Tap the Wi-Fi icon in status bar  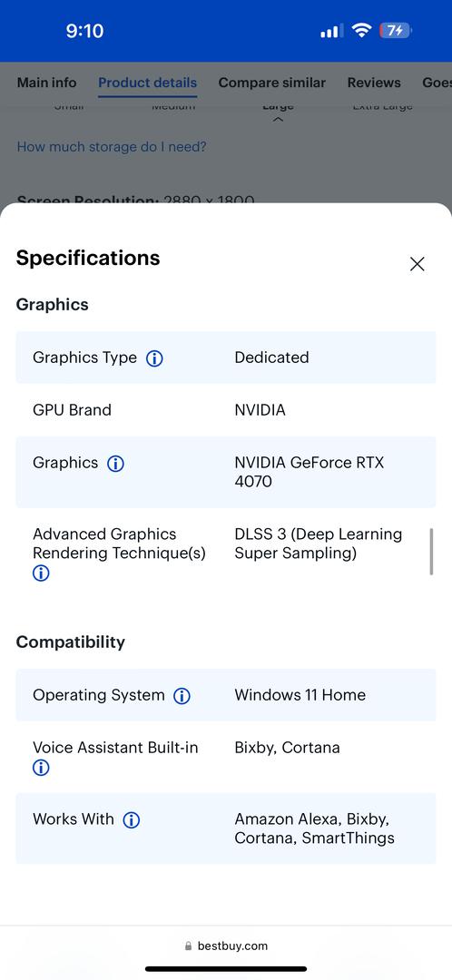(361, 30)
